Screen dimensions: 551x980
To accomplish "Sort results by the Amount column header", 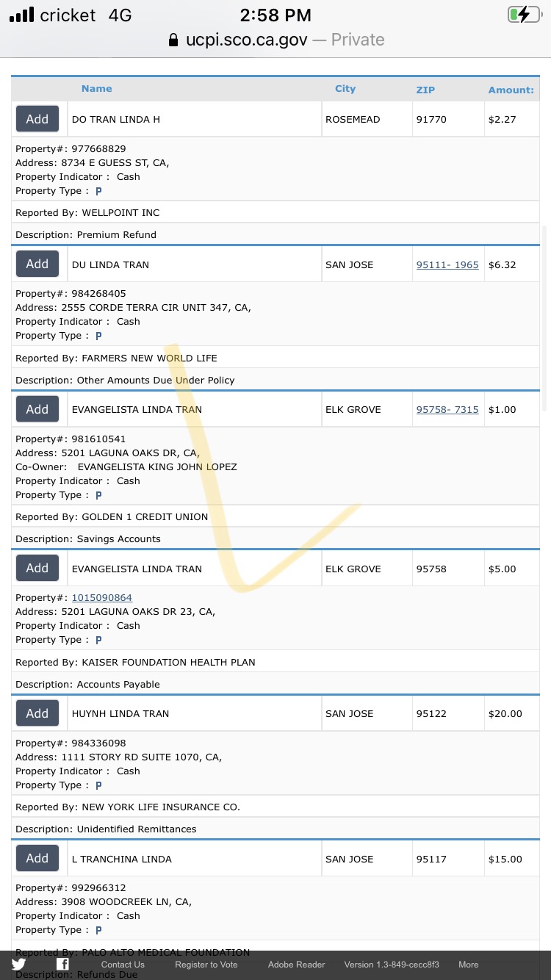I will click(x=511, y=90).
